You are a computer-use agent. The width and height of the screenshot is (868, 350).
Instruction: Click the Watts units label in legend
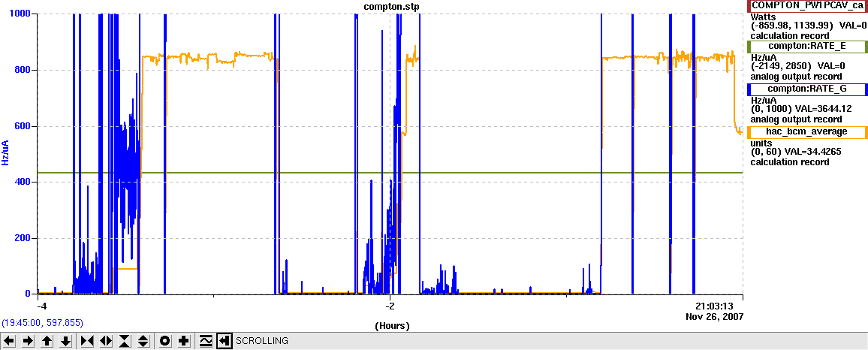[762, 17]
